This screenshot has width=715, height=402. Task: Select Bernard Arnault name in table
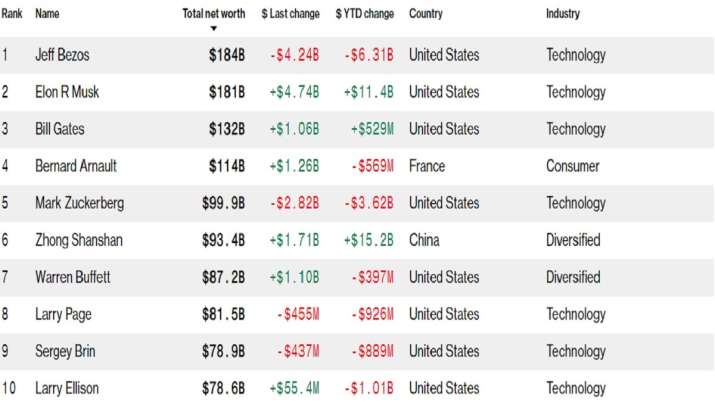76,166
